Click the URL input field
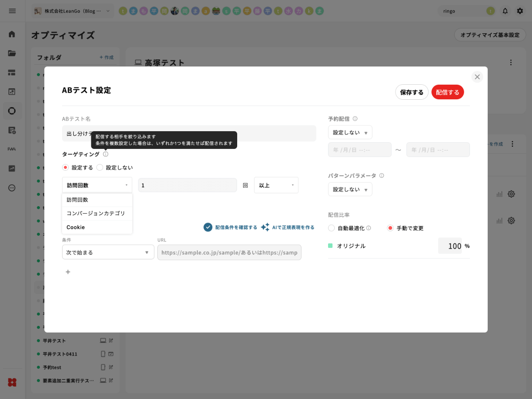This screenshot has height=399, width=532. pos(229,252)
